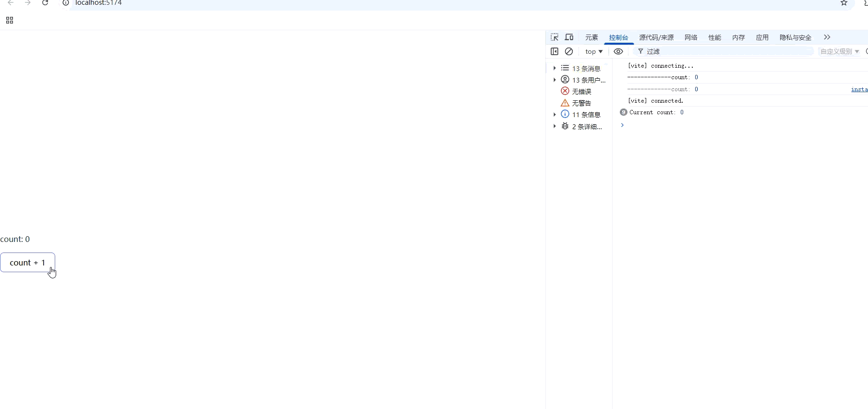The height and width of the screenshot is (409, 868).
Task: Click the 过滤 filter input field
Action: pos(724,51)
